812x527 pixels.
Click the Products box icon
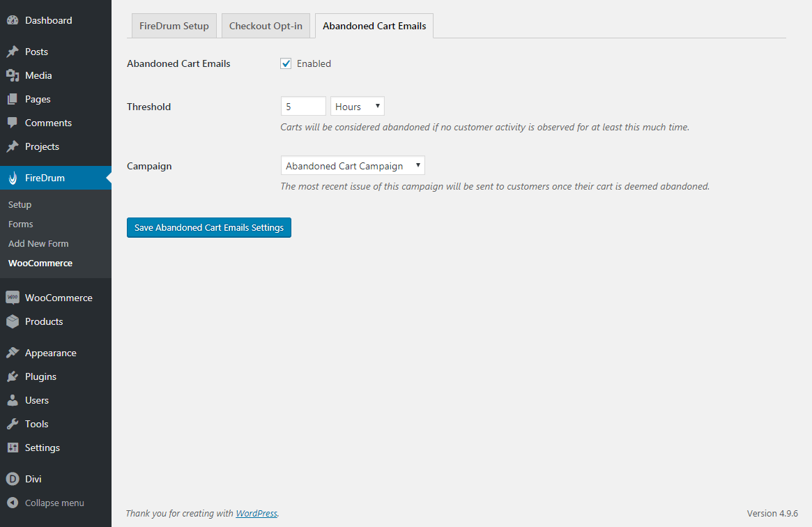12,321
